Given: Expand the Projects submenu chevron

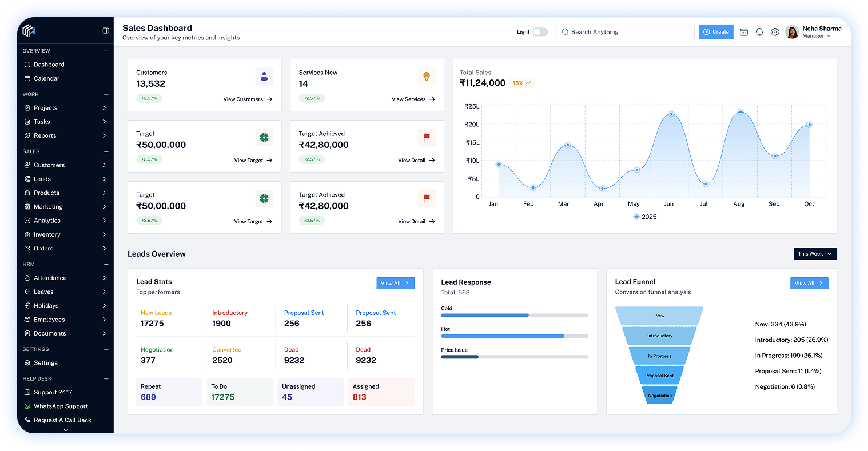Looking at the screenshot, I should coord(105,108).
